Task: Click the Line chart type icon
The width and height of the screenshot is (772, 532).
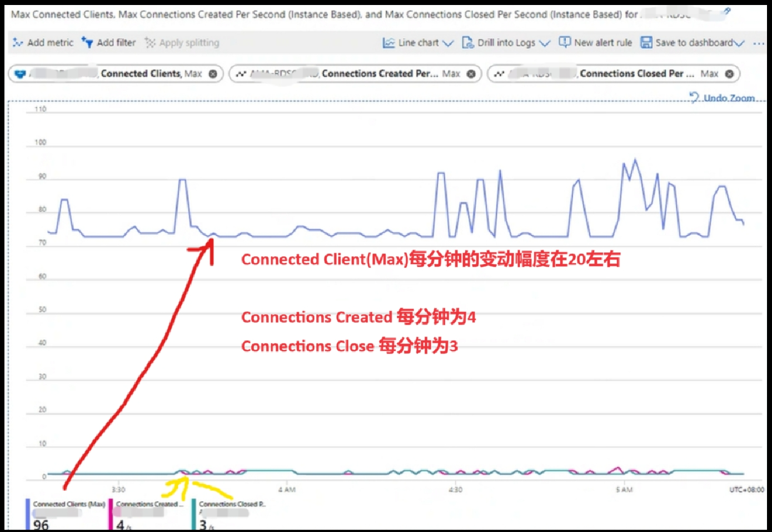Action: 389,42
